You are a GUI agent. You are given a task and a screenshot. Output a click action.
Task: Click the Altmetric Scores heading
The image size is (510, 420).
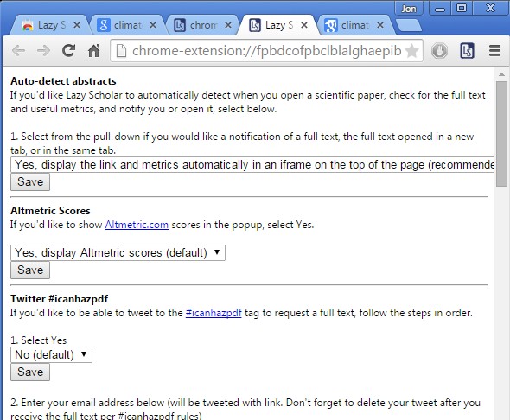50,211
